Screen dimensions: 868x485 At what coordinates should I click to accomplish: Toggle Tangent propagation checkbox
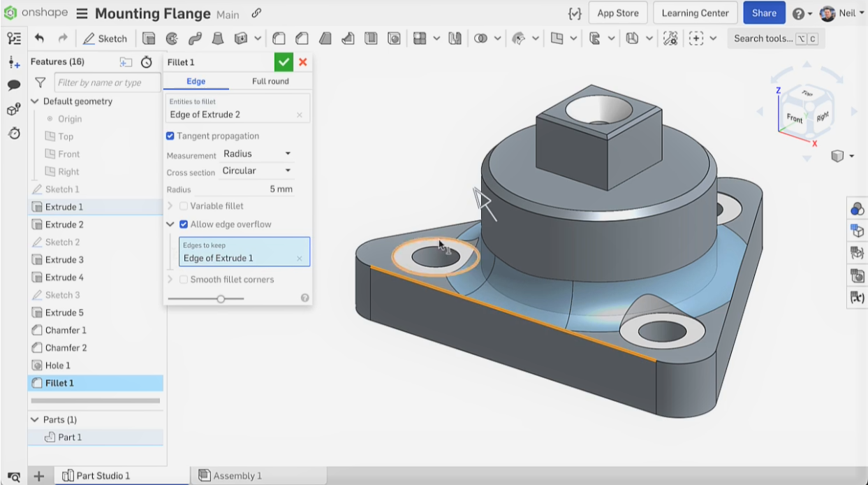pyautogui.click(x=170, y=136)
